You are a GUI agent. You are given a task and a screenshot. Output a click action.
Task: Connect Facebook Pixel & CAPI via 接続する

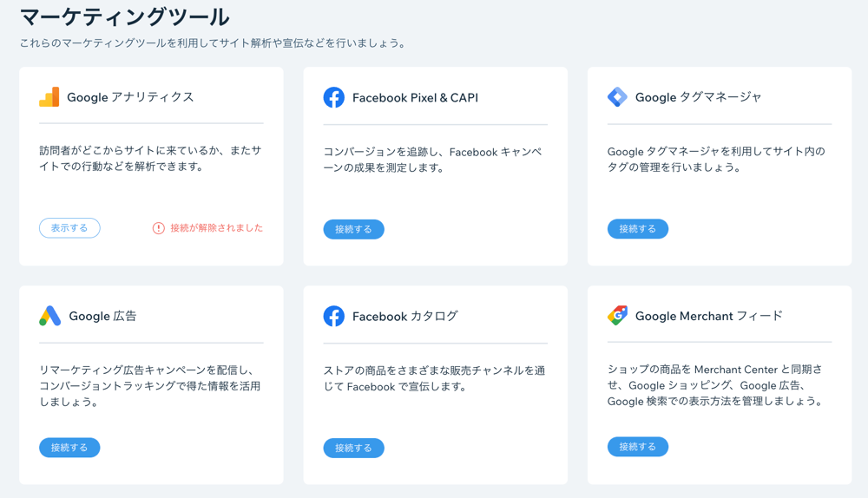[354, 229]
